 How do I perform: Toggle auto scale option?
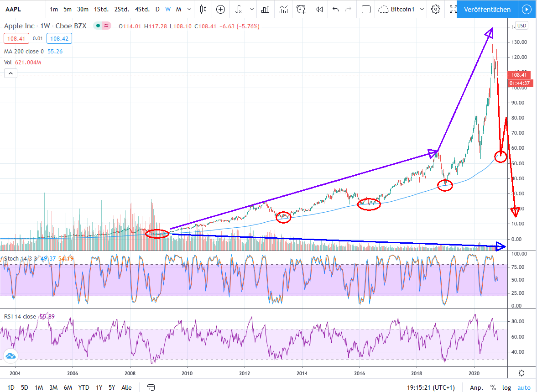coord(524,387)
